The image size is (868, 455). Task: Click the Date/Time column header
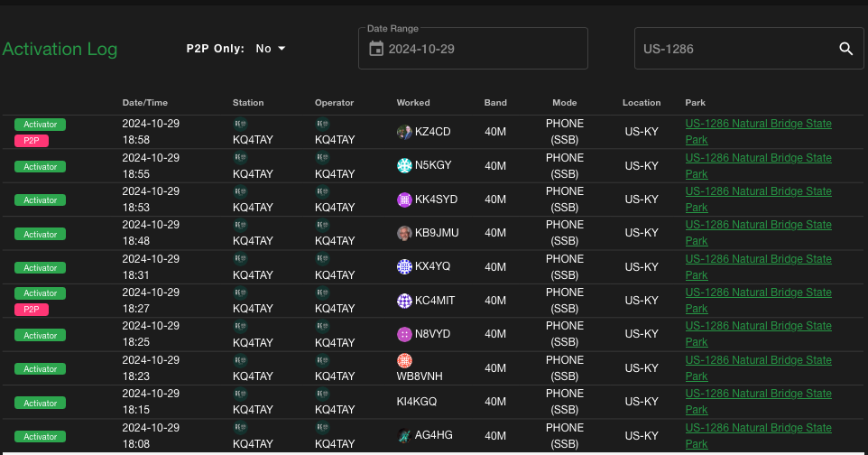click(x=145, y=103)
